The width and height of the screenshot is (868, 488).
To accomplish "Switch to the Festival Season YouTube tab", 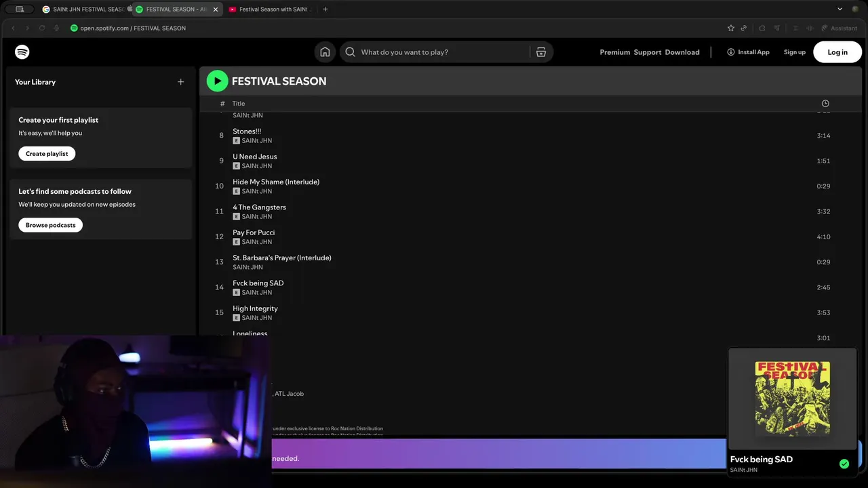I will coord(270,9).
